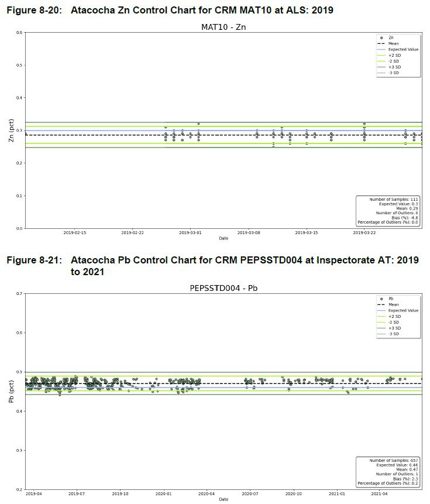Click 'Number of Samples: 111' in Zn stats box

393,199
